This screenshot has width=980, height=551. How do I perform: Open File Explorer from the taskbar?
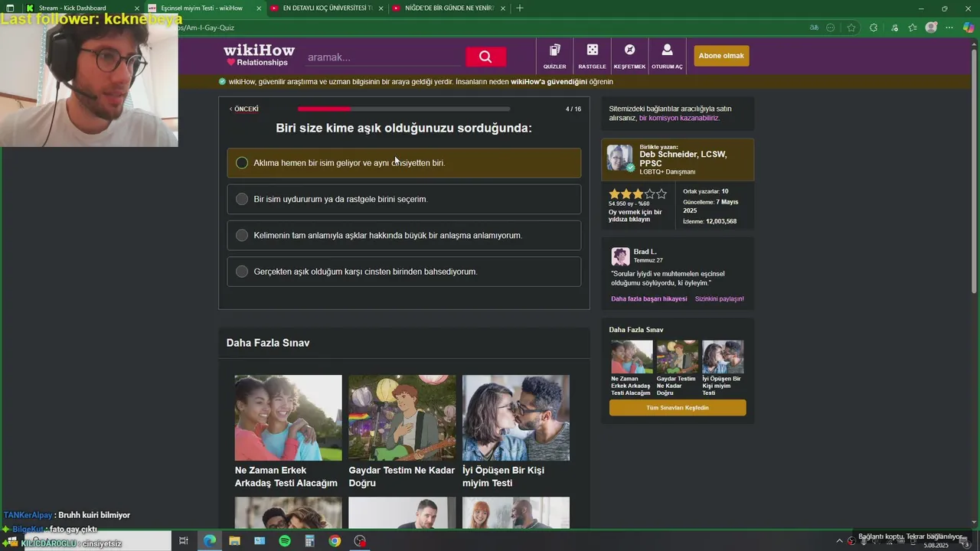234,541
